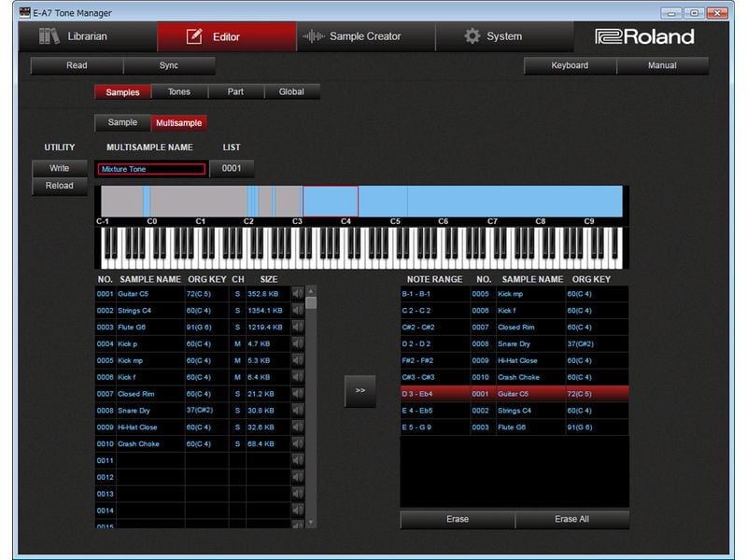Select 0008 Snare Dry in sample list
Image resolution: width=747 pixels, height=560 pixels.
tap(193, 411)
